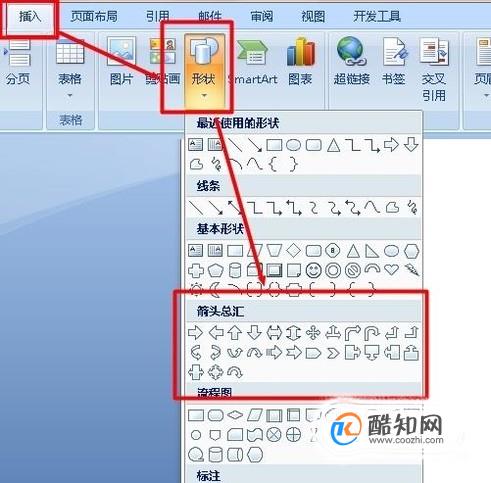Open the 形状 shapes dropdown
The height and width of the screenshot is (483, 491).
(204, 71)
